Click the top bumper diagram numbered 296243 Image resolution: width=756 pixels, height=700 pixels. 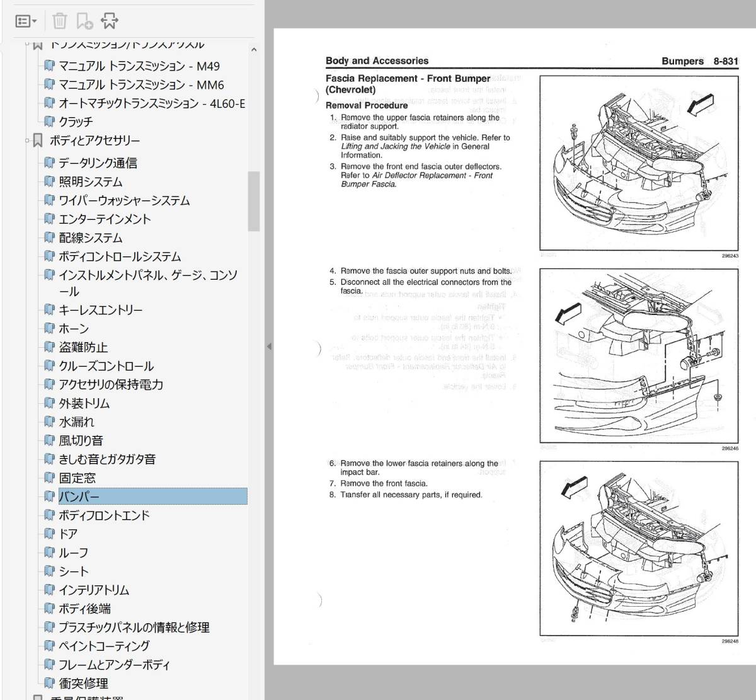pos(639,163)
